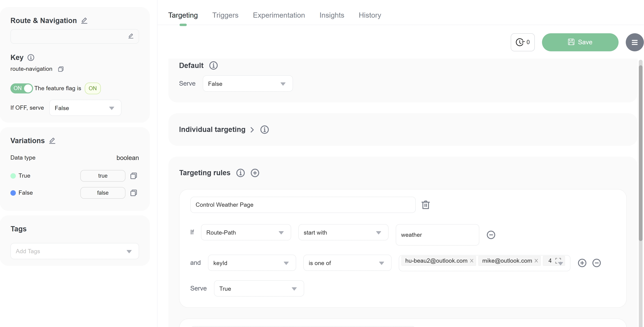Open the is one of operator dropdown

(x=347, y=263)
